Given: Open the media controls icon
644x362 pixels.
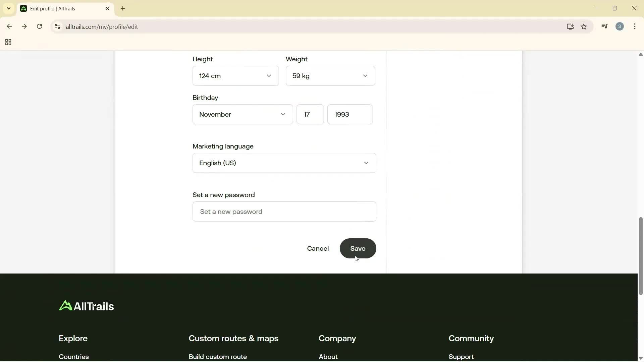Looking at the screenshot, I should 604,26.
